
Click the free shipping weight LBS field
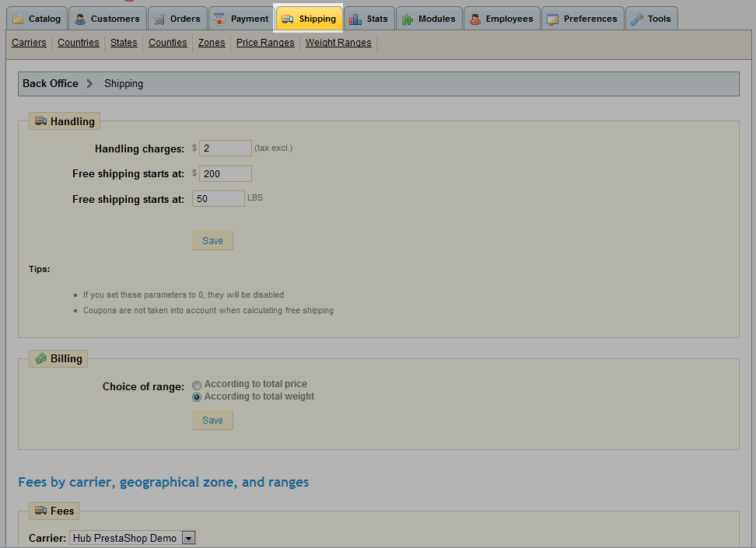click(x=218, y=199)
